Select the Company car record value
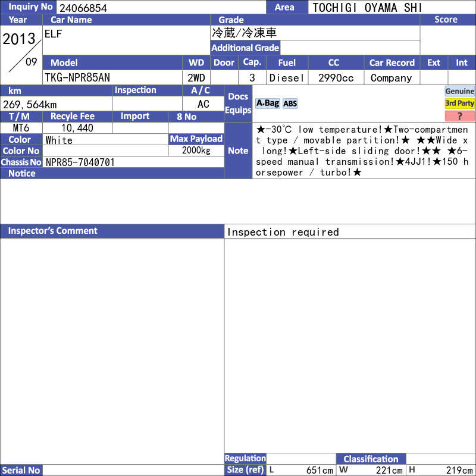476x476 pixels. (392, 79)
